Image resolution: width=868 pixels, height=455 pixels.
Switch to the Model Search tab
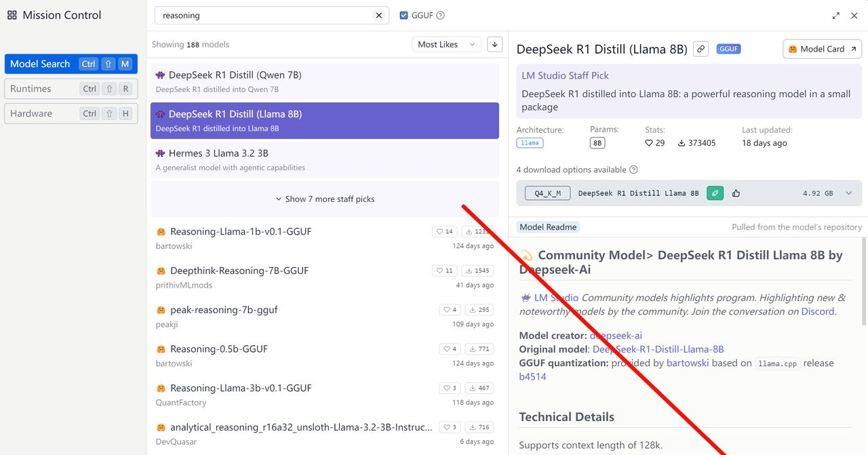point(71,64)
